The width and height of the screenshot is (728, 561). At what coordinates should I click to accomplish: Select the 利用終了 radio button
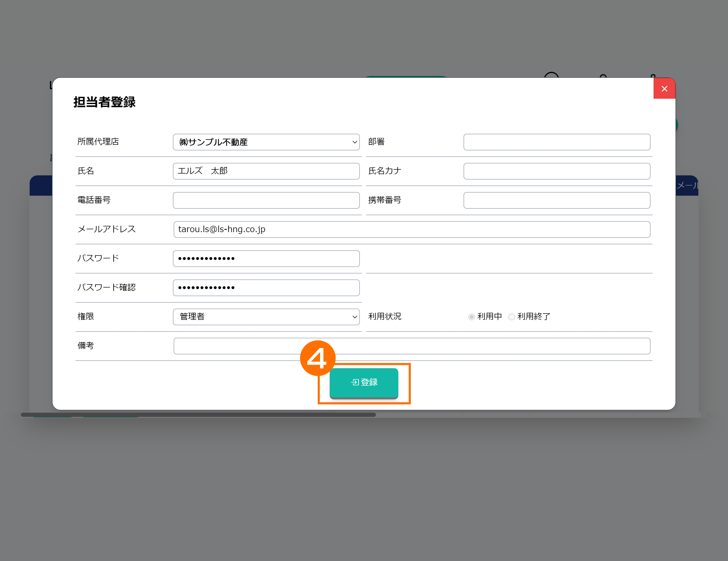511,317
